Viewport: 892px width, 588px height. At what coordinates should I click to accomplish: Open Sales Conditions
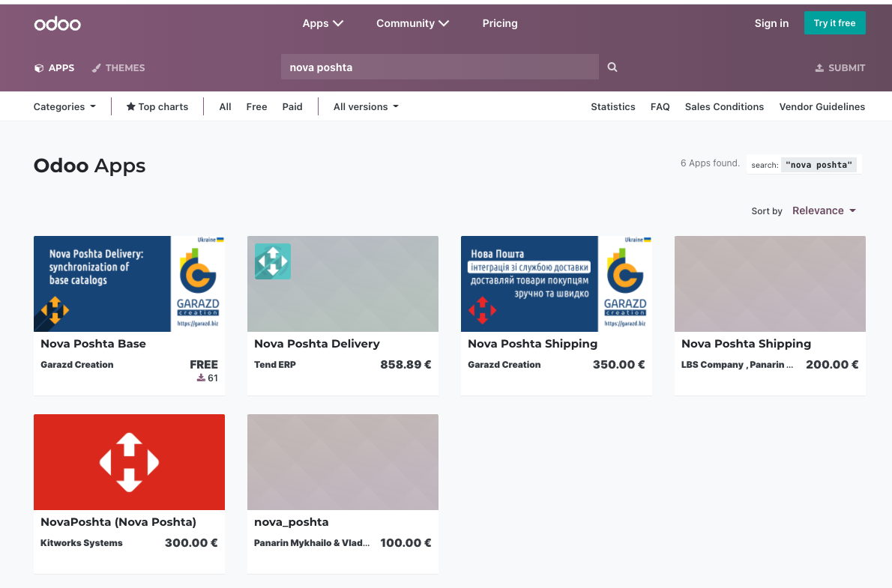(x=724, y=106)
